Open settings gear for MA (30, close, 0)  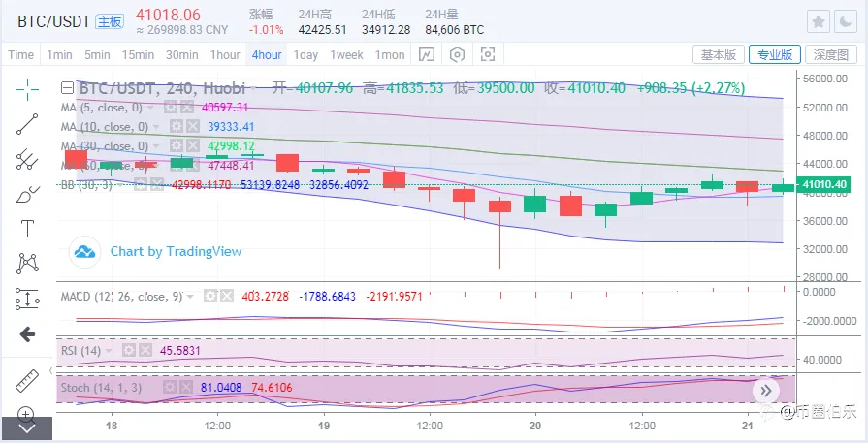[177, 146]
